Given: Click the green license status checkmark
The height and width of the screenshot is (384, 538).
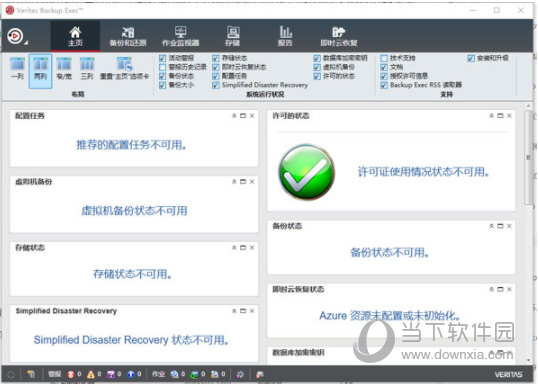Looking at the screenshot, I should (x=306, y=172).
